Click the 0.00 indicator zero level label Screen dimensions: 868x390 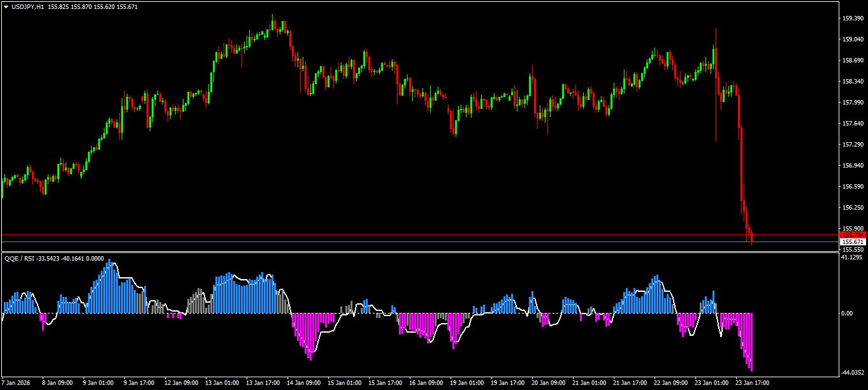(848, 313)
